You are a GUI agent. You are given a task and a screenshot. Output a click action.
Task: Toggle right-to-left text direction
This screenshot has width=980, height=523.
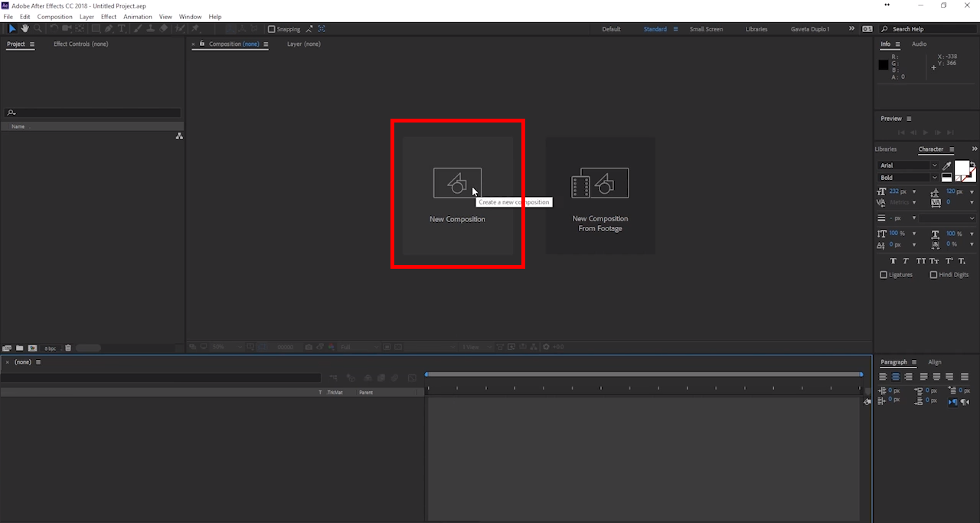click(x=965, y=401)
